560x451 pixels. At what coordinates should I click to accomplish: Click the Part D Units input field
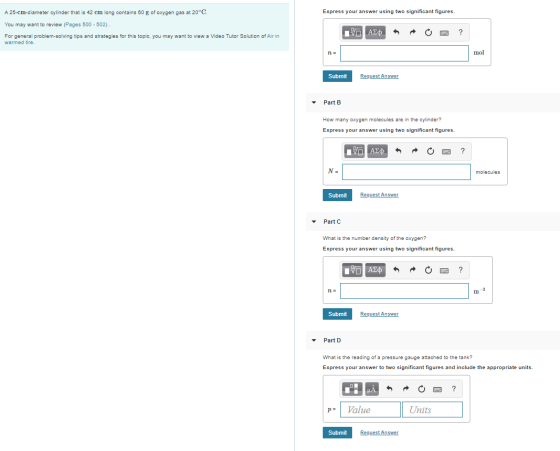(432, 410)
